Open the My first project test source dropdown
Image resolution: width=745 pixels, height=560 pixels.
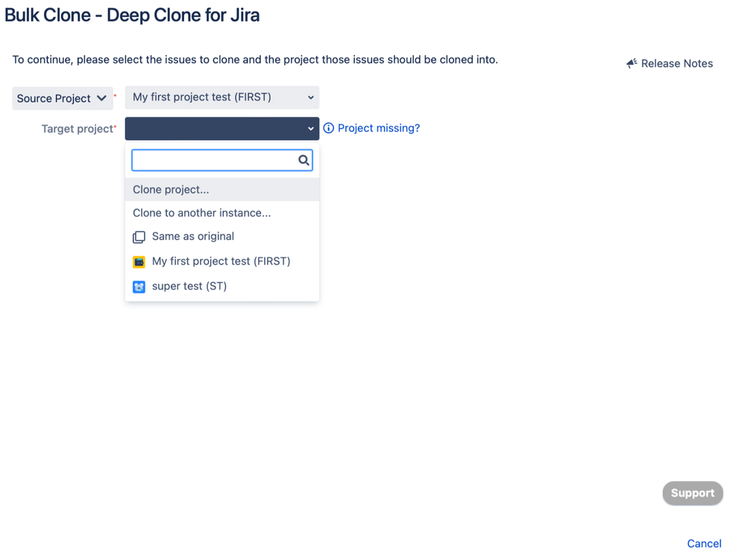tap(222, 98)
